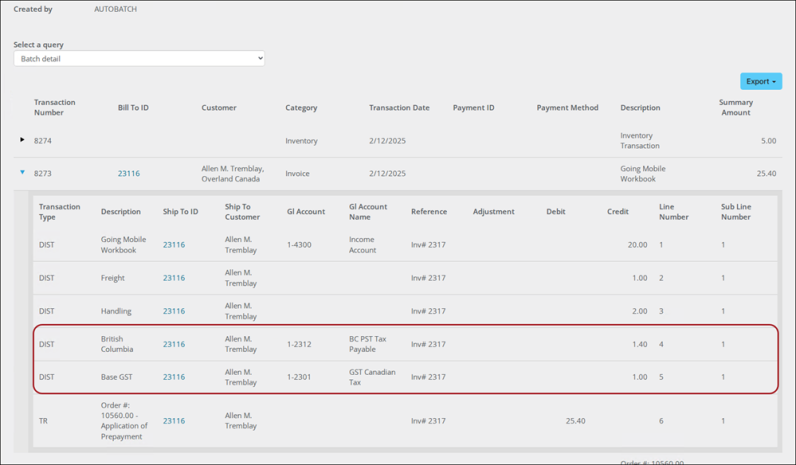Screen dimensions: 796x465
Task: Select the Transaction Type sub-table header
Action: (59, 212)
